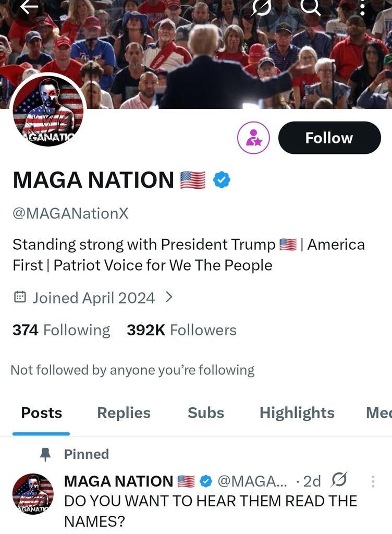Click the calendar icon beside Joined April 2024

click(x=19, y=297)
